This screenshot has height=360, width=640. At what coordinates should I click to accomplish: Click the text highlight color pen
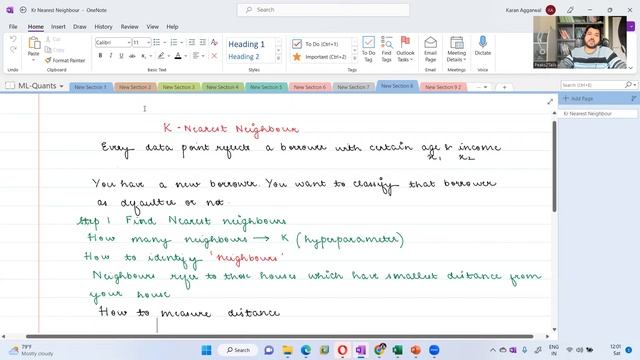tap(161, 56)
